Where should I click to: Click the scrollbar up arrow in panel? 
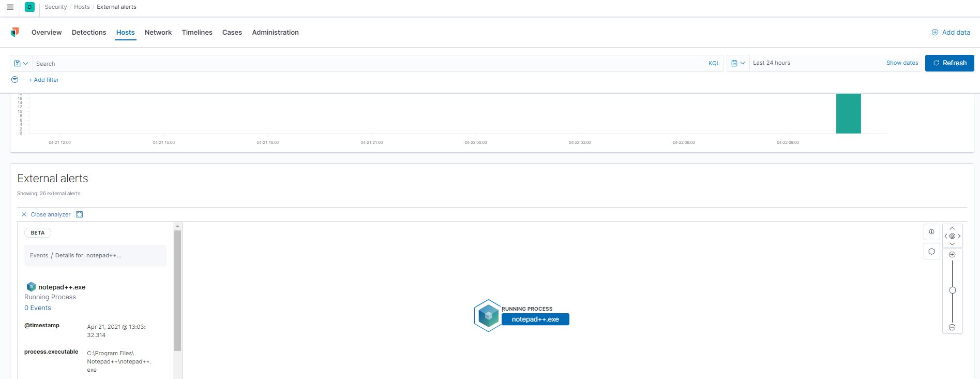click(x=177, y=226)
